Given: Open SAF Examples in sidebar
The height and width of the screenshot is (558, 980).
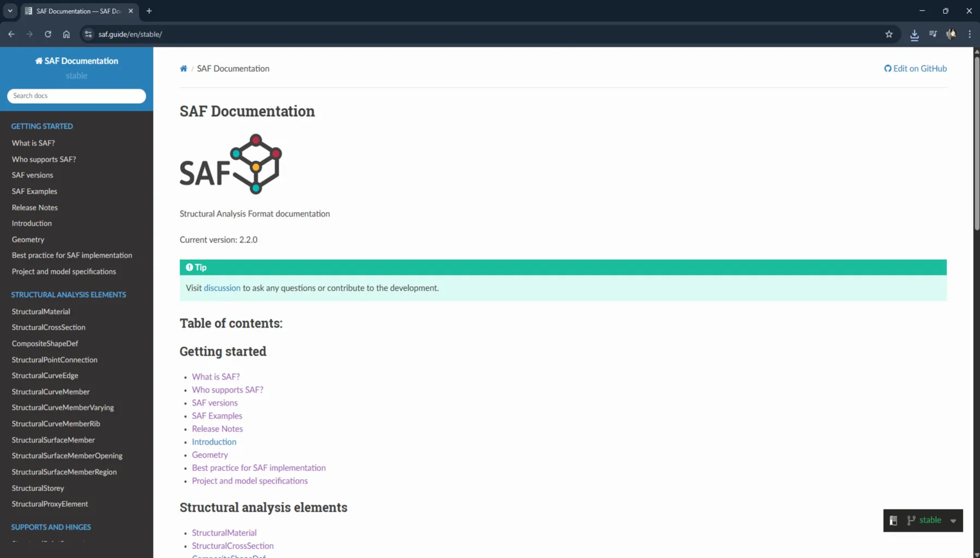Looking at the screenshot, I should [x=34, y=191].
